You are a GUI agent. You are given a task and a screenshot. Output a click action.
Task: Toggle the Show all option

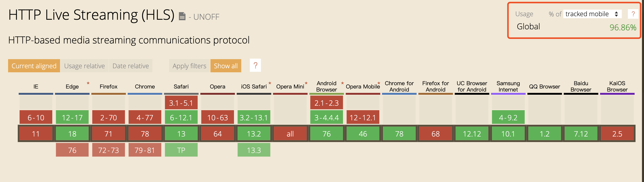coord(226,66)
